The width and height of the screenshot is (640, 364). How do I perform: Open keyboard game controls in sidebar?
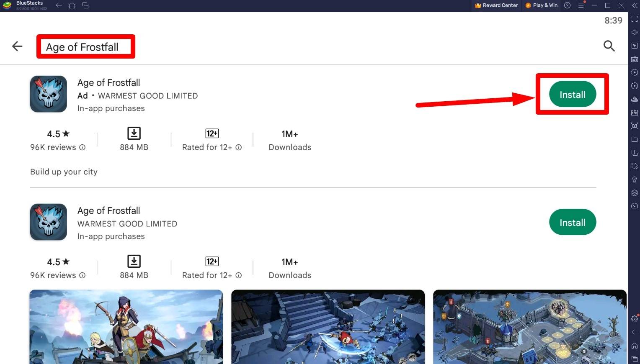point(635,59)
